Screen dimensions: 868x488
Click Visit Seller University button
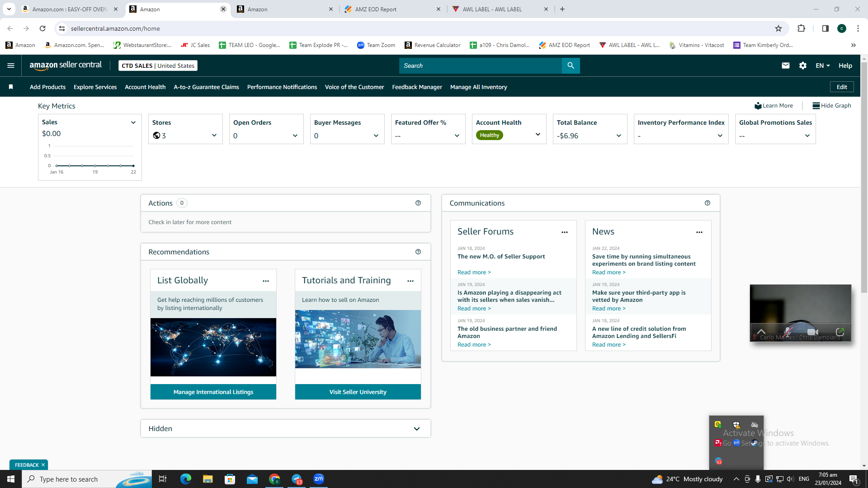pyautogui.click(x=358, y=392)
